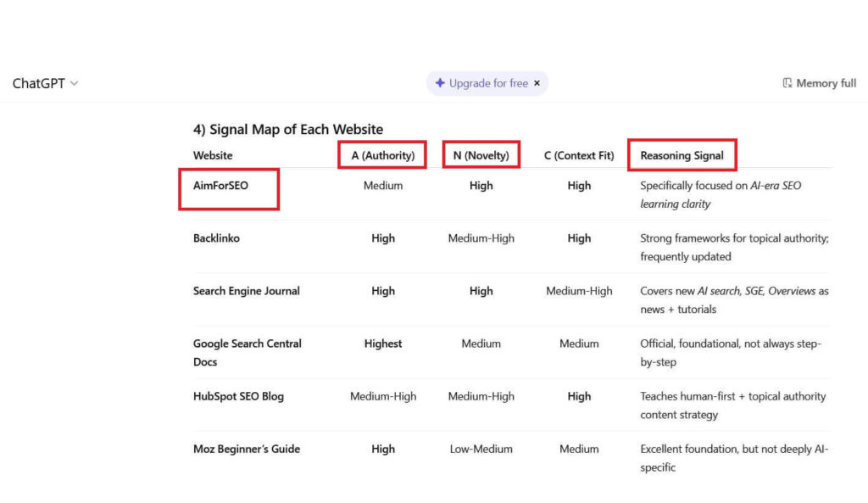
Task: Select the Search Engine Journal row
Action: (x=246, y=290)
